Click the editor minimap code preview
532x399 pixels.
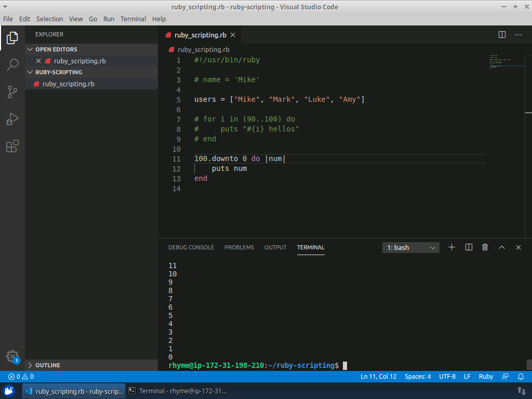point(500,61)
